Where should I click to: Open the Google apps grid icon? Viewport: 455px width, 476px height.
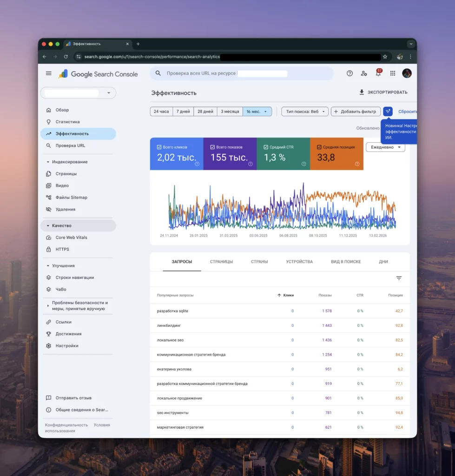(392, 73)
